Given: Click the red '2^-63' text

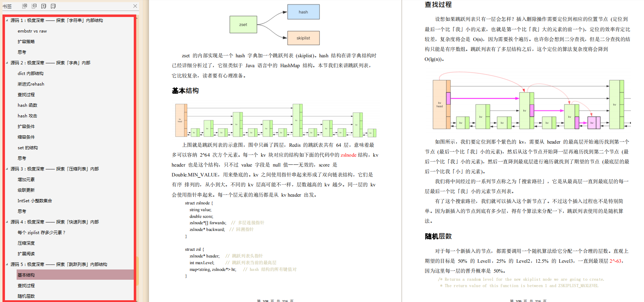Looking at the screenshot, I should 615,261.
